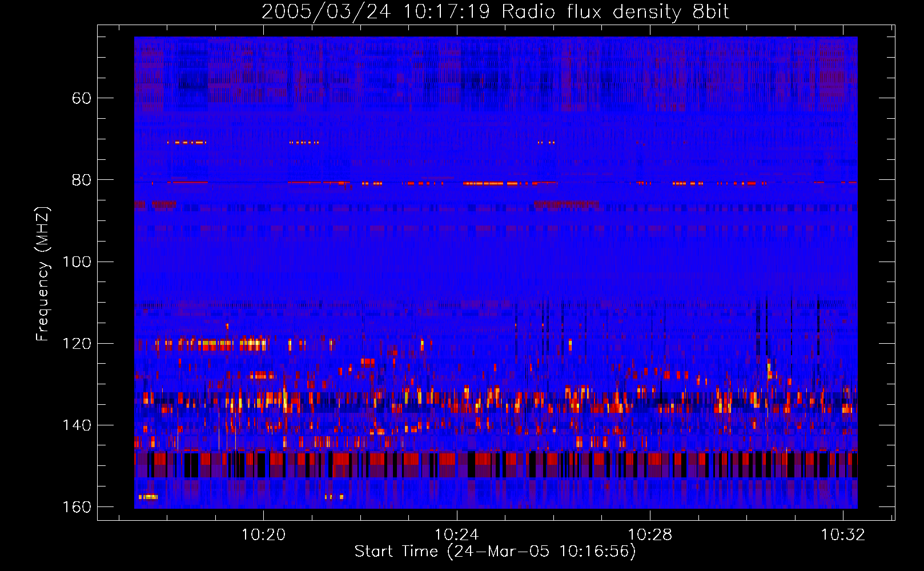Click the 'Start Time (24-Mar-05 10:16:56)' label

[x=495, y=552]
